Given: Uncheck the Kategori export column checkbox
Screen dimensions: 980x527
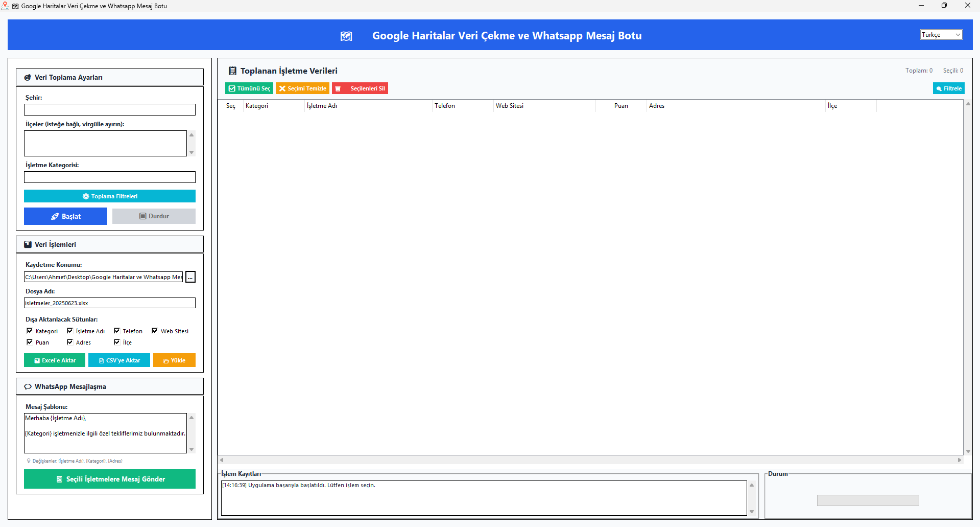Looking at the screenshot, I should tap(30, 331).
